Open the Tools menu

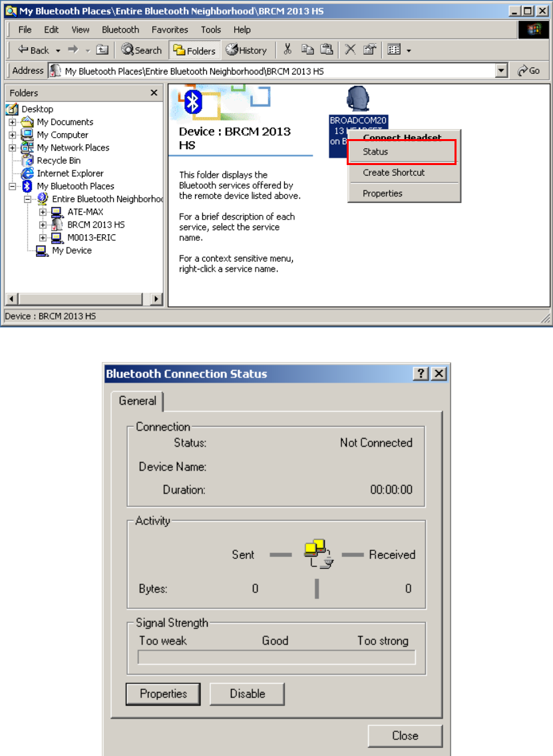pyautogui.click(x=211, y=30)
